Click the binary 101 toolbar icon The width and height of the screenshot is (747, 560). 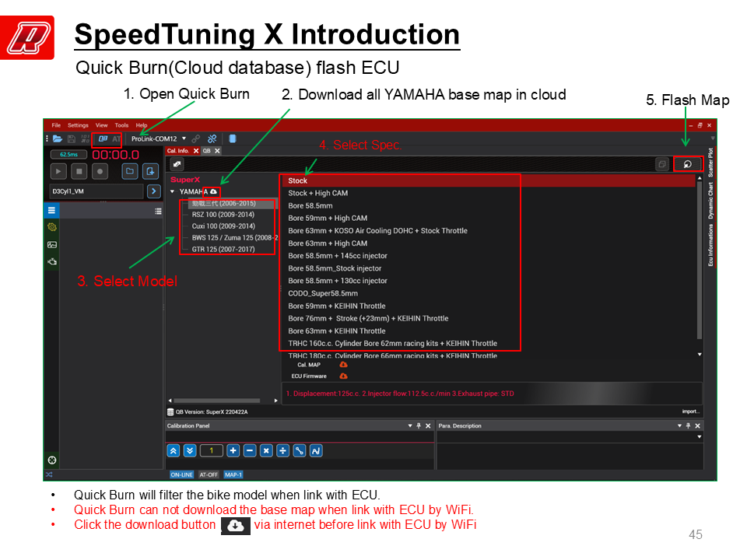tap(86, 139)
